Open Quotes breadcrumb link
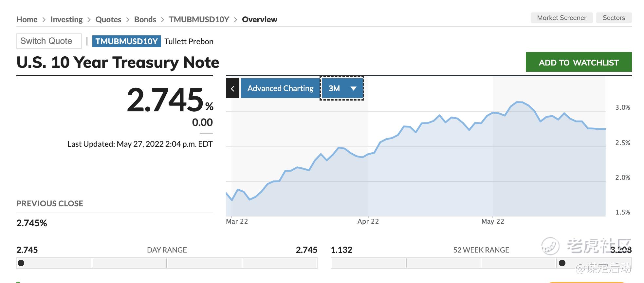The image size is (644, 283). (x=108, y=20)
